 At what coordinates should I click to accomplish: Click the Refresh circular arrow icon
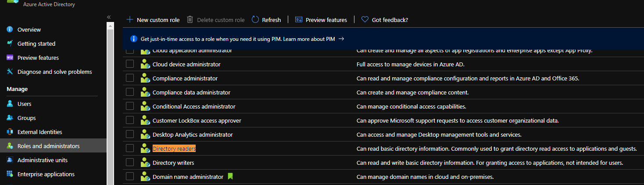pyautogui.click(x=255, y=20)
